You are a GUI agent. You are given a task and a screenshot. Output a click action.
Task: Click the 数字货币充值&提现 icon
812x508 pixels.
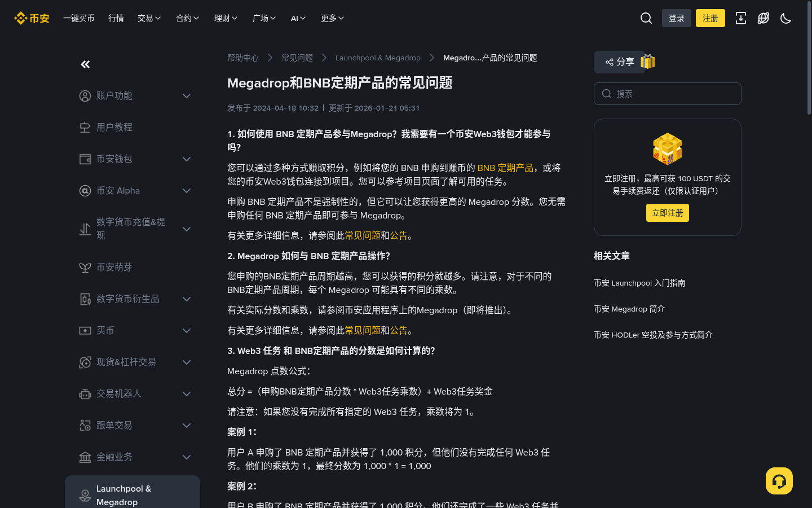point(85,229)
